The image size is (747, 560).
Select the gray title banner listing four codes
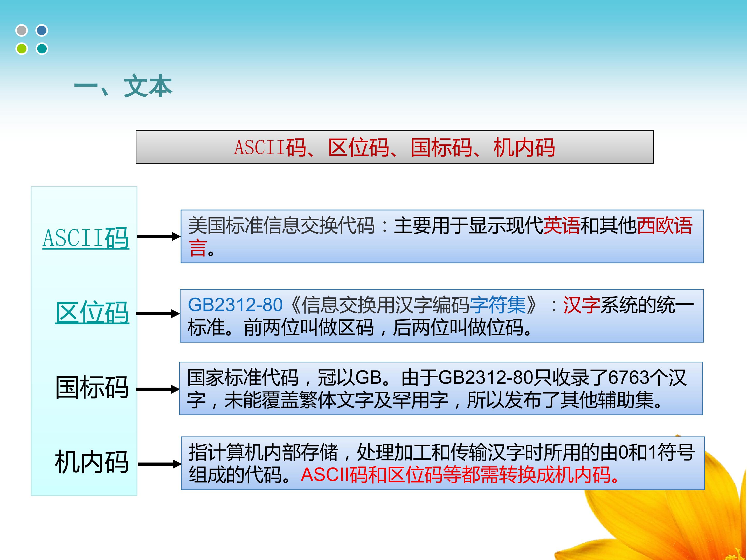coord(395,147)
